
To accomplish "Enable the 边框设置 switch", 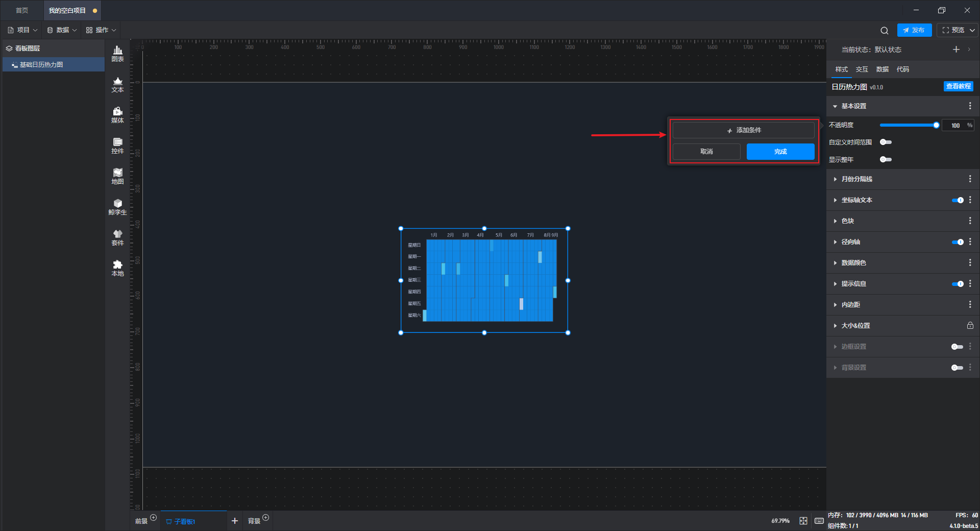I will point(957,347).
